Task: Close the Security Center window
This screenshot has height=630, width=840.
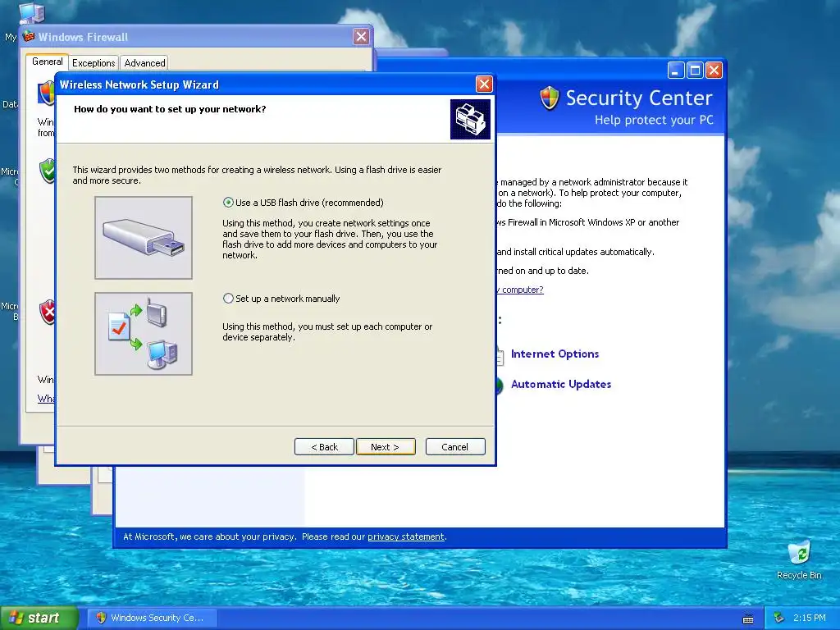Action: [714, 71]
